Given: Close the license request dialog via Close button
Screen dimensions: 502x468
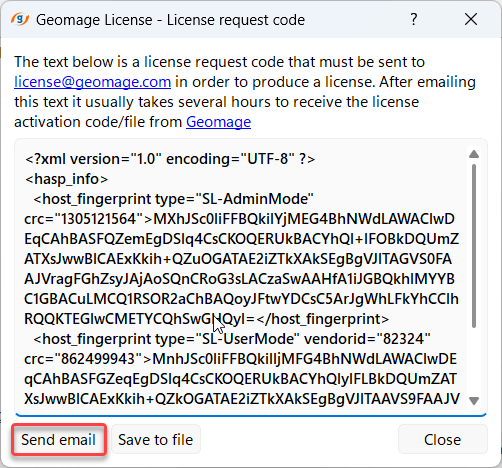Looking at the screenshot, I should [x=442, y=440].
